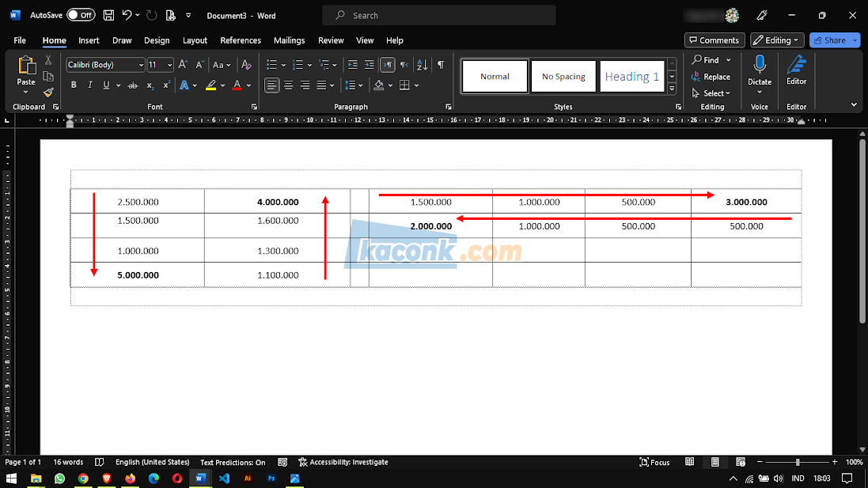
Task: Apply red font color
Action: [x=237, y=85]
